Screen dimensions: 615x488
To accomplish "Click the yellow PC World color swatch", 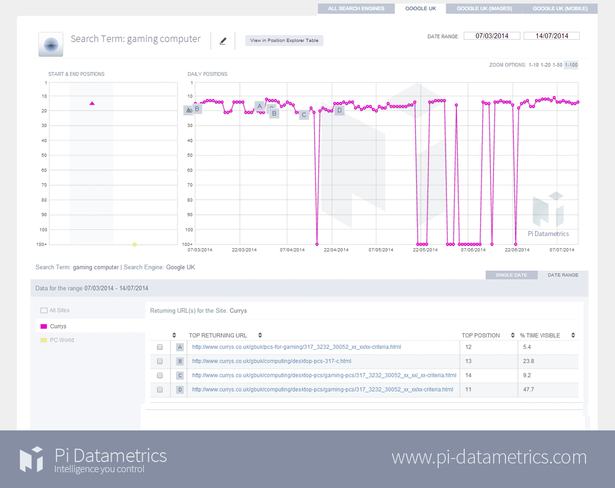I will click(x=44, y=340).
